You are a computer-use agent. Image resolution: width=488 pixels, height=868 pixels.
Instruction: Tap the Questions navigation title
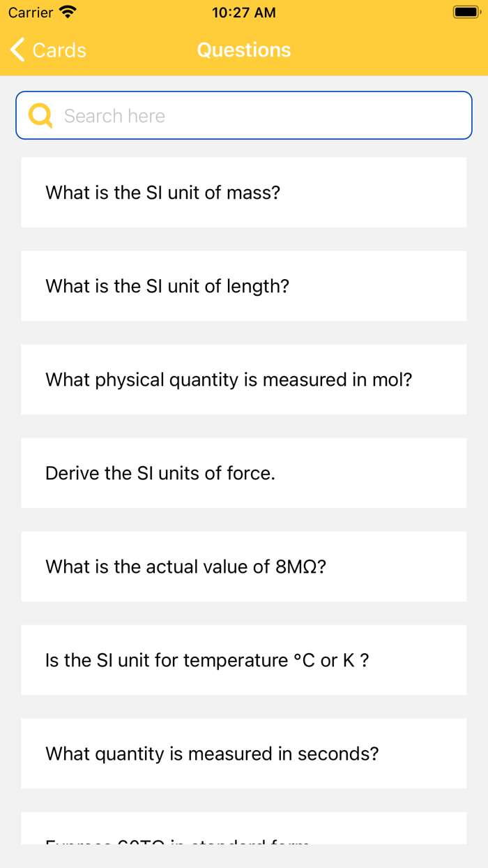(243, 50)
